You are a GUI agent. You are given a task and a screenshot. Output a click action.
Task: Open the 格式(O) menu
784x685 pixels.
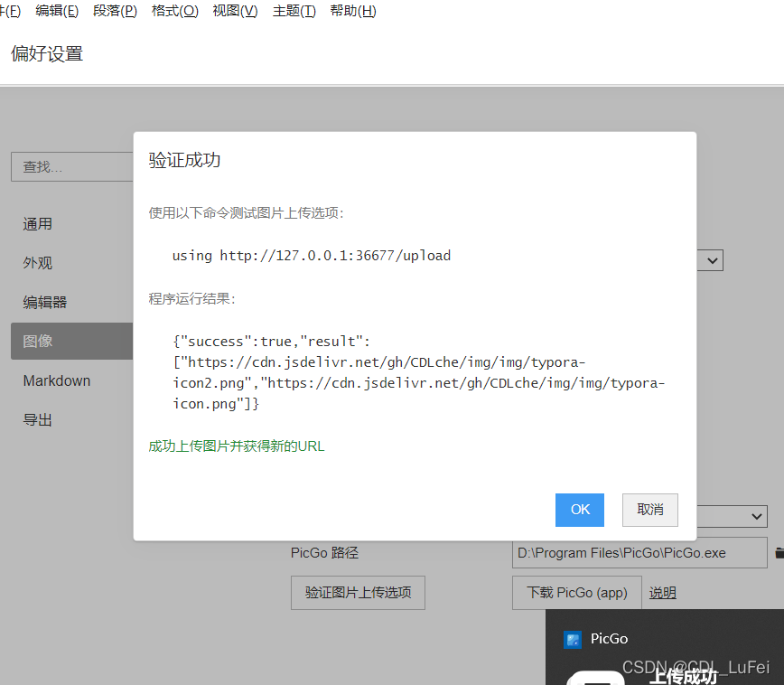click(175, 11)
